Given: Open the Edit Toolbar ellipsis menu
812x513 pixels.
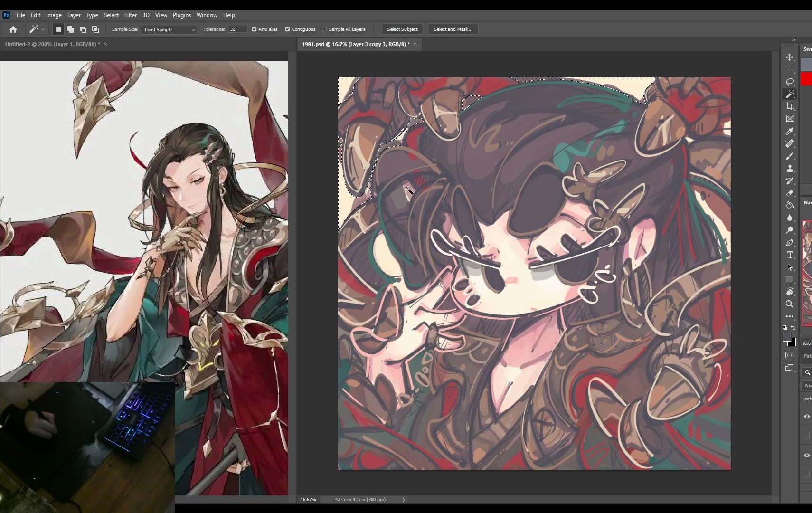Looking at the screenshot, I should coord(790,316).
